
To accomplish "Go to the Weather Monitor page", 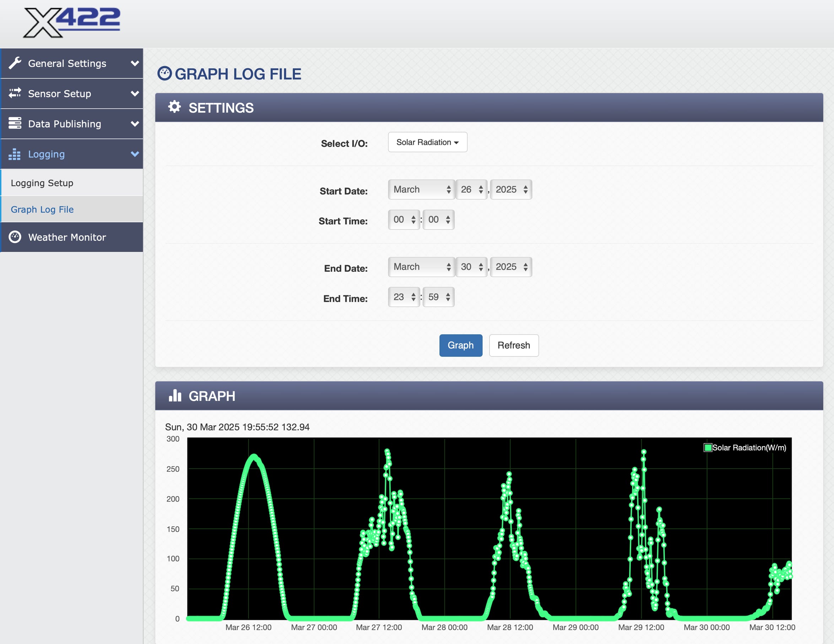I will (x=72, y=237).
